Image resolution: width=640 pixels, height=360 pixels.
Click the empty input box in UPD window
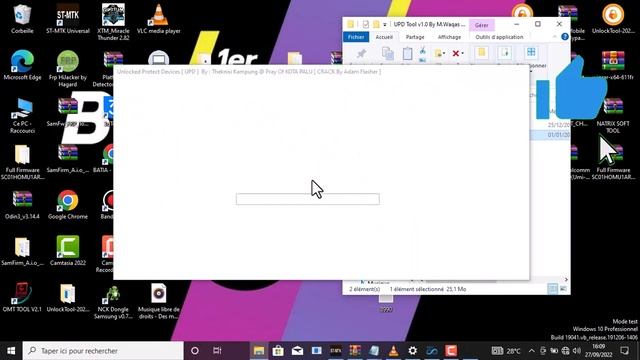pos(308,199)
